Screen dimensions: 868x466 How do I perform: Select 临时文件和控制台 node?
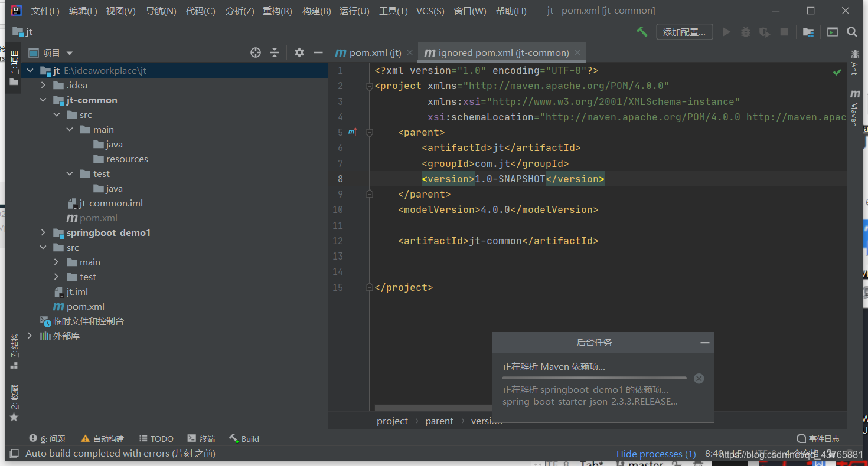pyautogui.click(x=82, y=321)
